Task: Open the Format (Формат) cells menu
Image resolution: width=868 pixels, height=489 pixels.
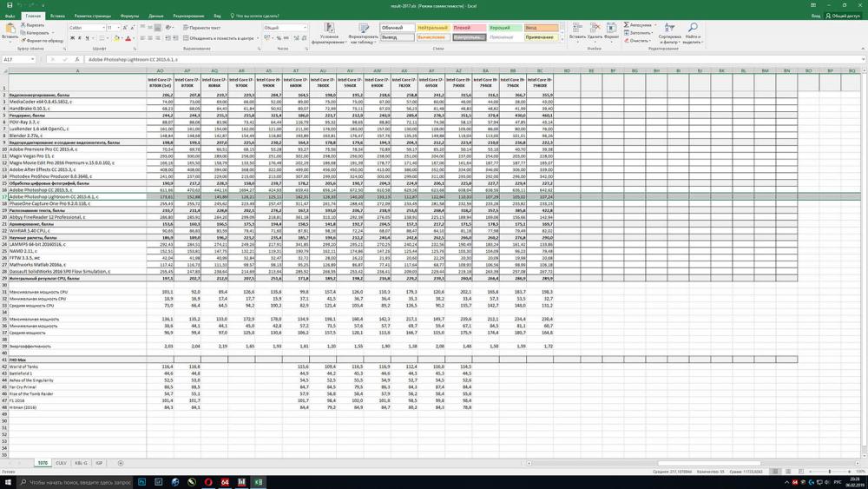Action: [x=611, y=32]
